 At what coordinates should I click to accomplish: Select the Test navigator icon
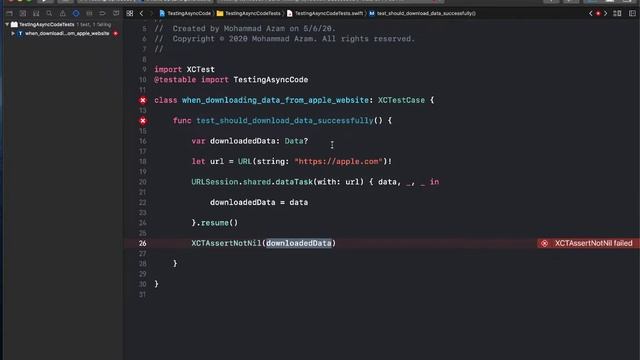[x=76, y=13]
